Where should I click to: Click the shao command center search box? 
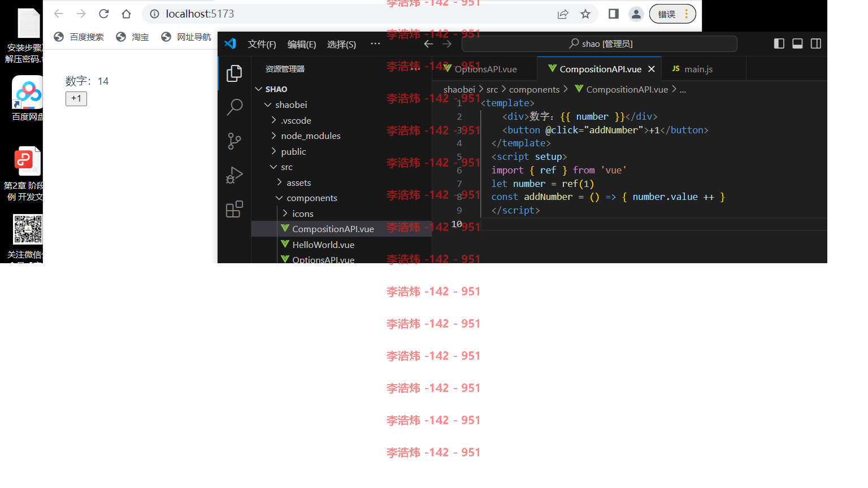(x=600, y=43)
